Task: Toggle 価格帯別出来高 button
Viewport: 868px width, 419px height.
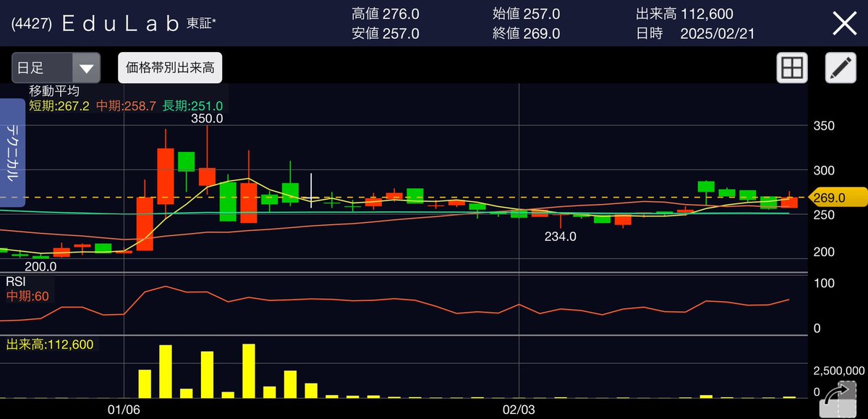Action: (170, 69)
